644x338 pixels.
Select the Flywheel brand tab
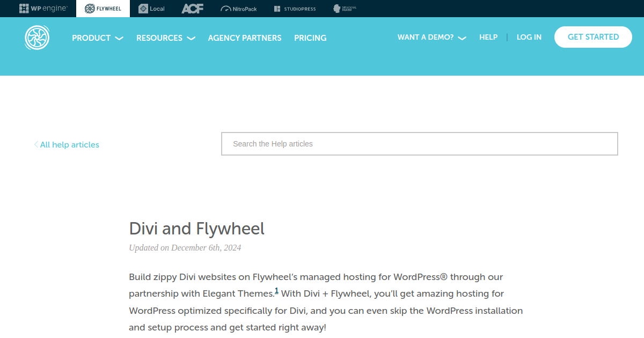click(103, 9)
